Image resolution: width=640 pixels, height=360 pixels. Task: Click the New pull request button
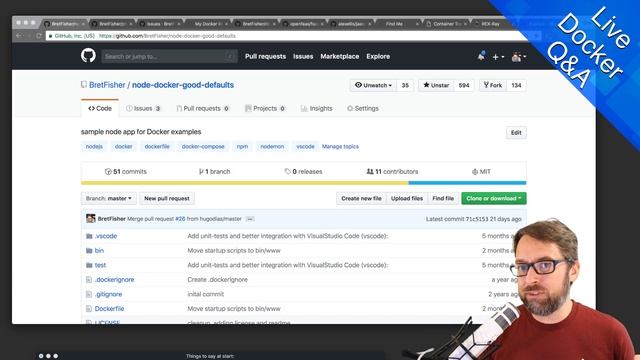click(x=167, y=198)
